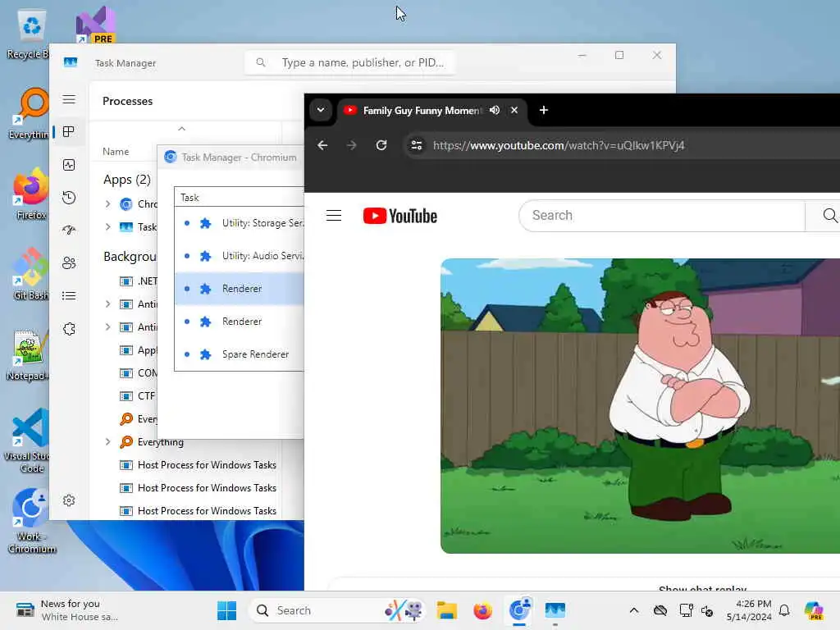Viewport: 840px width, 630px height.
Task: Select the .NET background process row
Action: pyautogui.click(x=138, y=281)
